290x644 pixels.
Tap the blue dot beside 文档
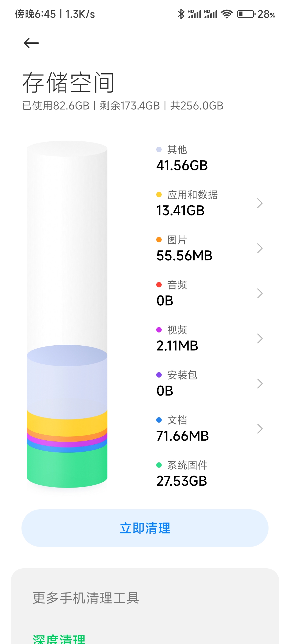tap(159, 420)
